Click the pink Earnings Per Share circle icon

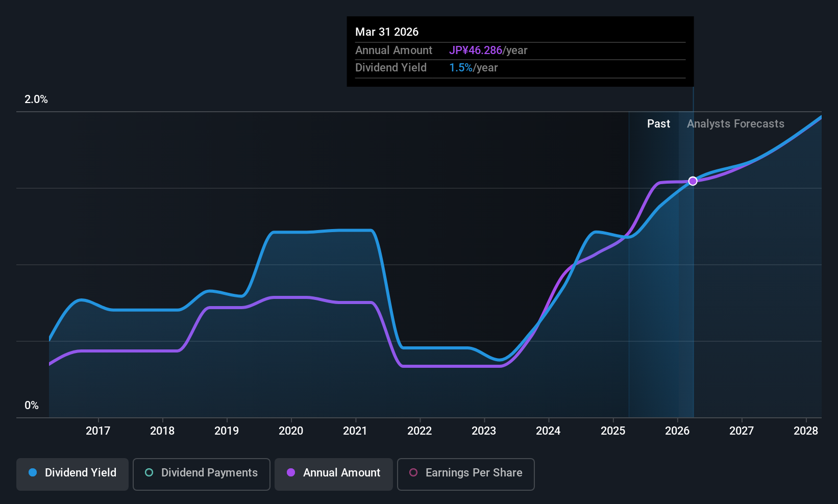coord(413,472)
